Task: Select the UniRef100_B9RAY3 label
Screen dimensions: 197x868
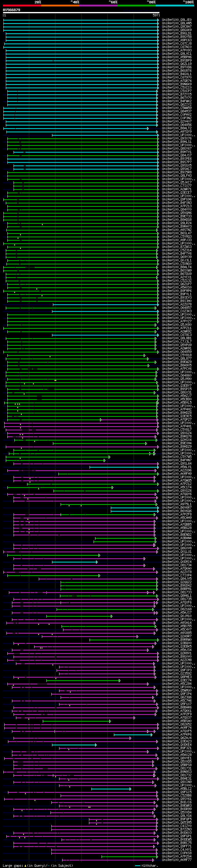Action: tap(177, 226)
